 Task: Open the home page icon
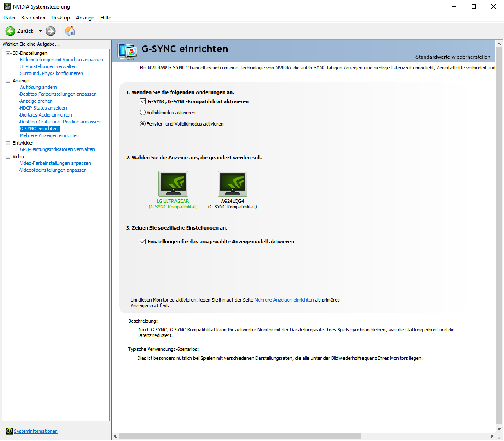click(70, 31)
